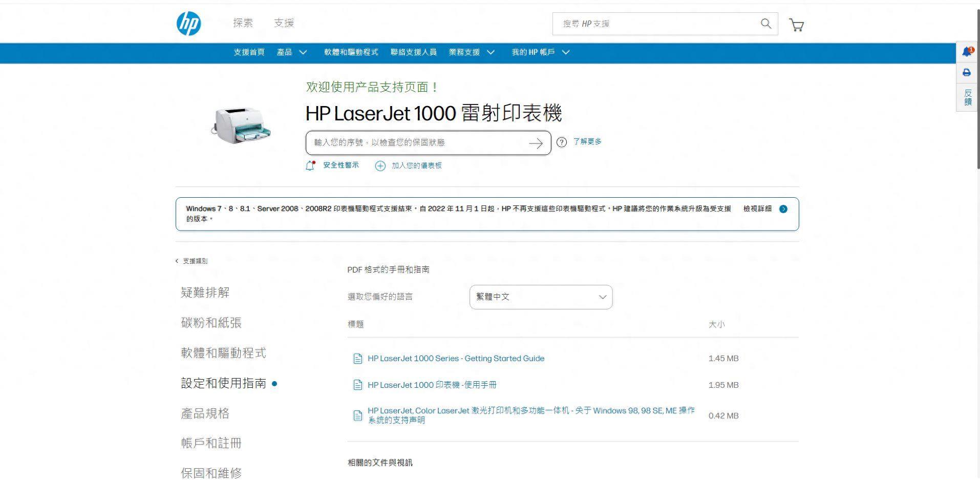Screen dimensions: 980x480
Task: Click the 了解更多 link
Action: pos(587,142)
